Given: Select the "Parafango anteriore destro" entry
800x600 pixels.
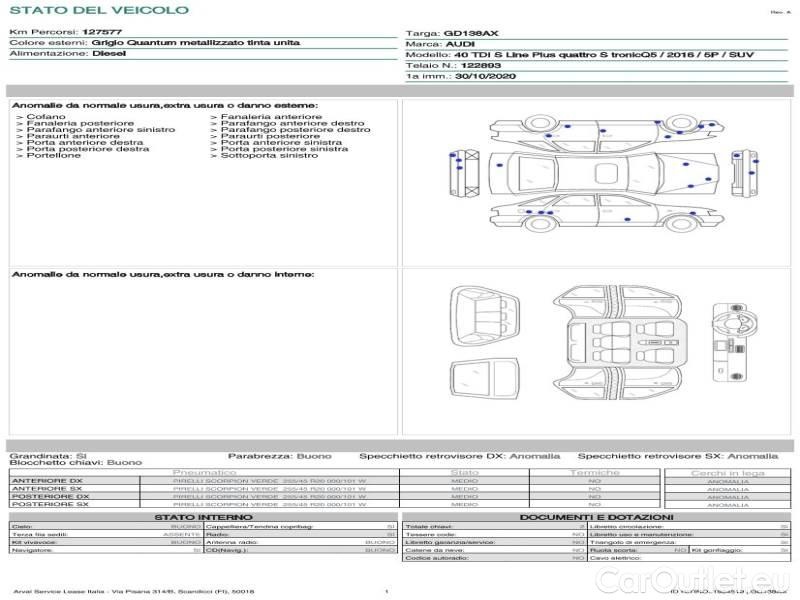Looking at the screenshot, I should tap(292, 123).
